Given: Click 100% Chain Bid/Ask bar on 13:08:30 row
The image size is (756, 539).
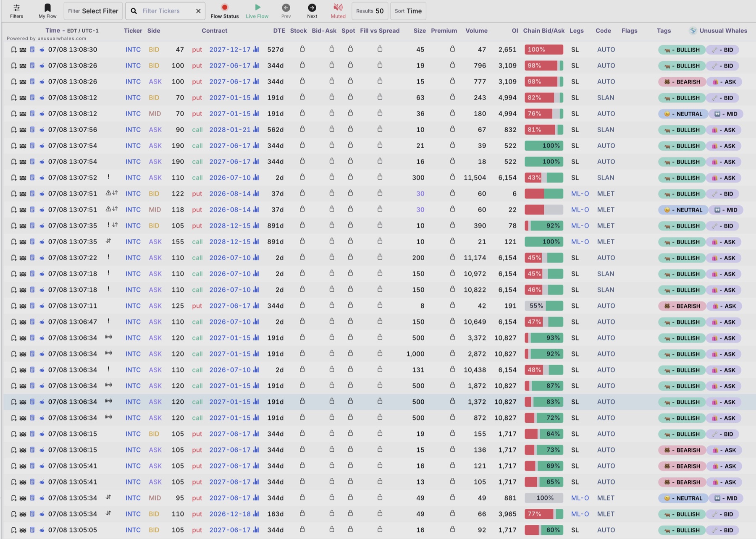Looking at the screenshot, I should pyautogui.click(x=544, y=50).
